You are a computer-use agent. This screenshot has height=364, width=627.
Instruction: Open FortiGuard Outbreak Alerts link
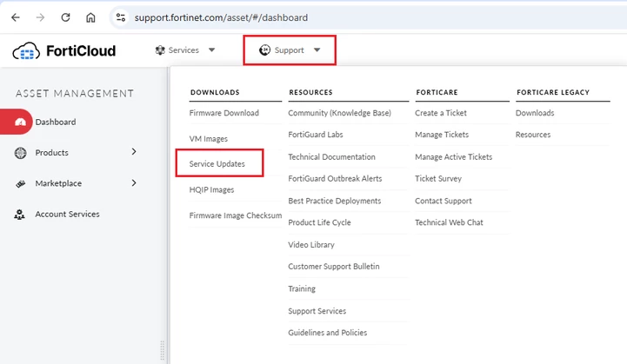(335, 179)
